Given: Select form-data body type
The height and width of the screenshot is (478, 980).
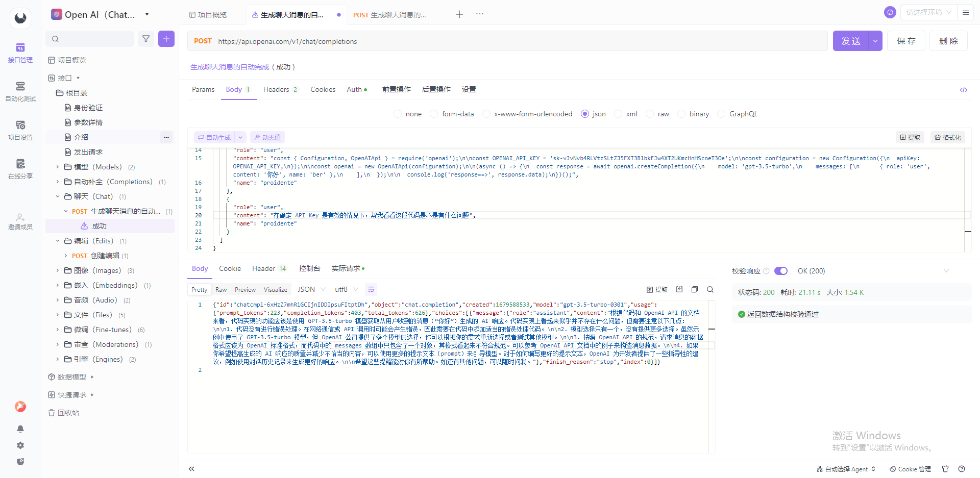Looking at the screenshot, I should pyautogui.click(x=452, y=114).
